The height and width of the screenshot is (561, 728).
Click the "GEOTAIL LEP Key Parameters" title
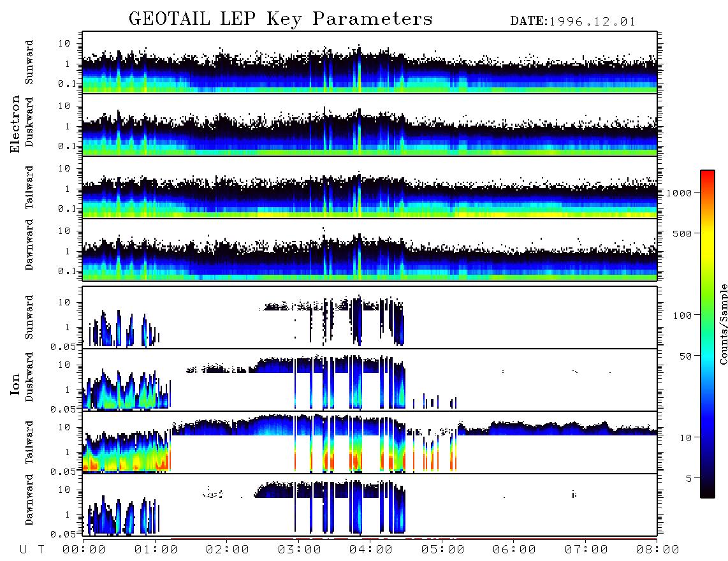(280, 19)
